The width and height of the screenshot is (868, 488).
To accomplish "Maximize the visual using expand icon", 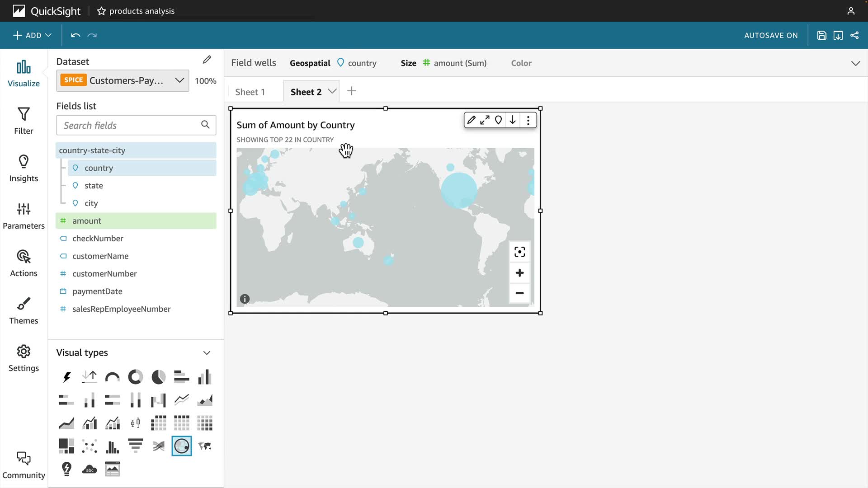I will pos(485,120).
